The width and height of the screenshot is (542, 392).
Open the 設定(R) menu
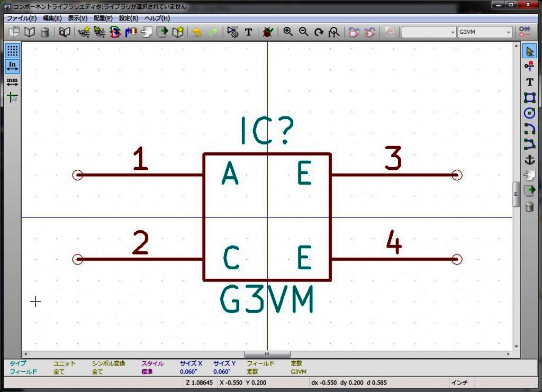129,18
